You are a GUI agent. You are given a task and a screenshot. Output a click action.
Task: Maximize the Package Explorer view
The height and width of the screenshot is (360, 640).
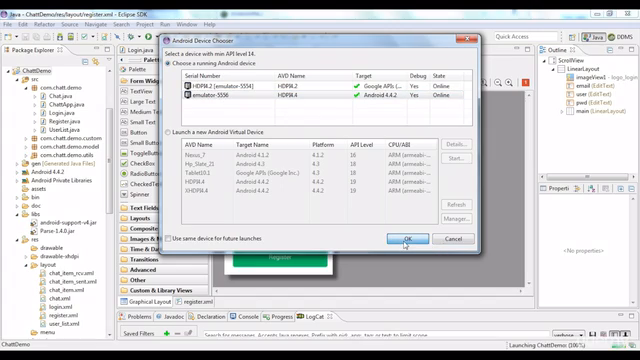(x=107, y=49)
